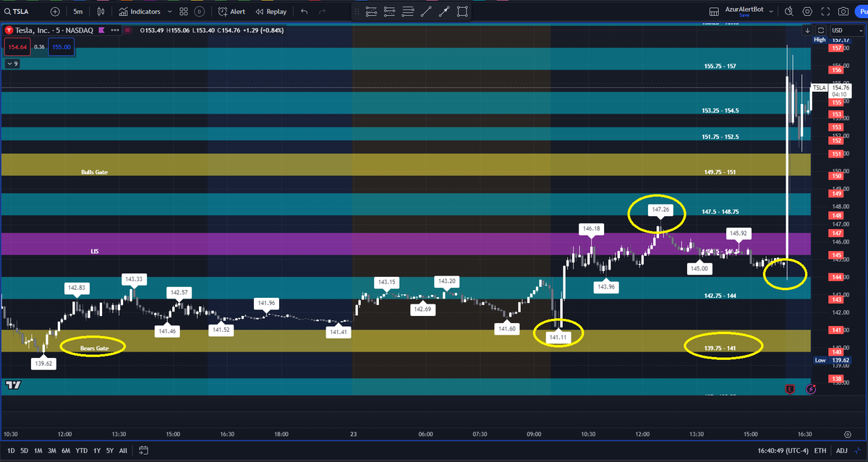Open the go to date calendar icon
Image resolution: width=868 pixels, height=462 pixels.
[144, 450]
